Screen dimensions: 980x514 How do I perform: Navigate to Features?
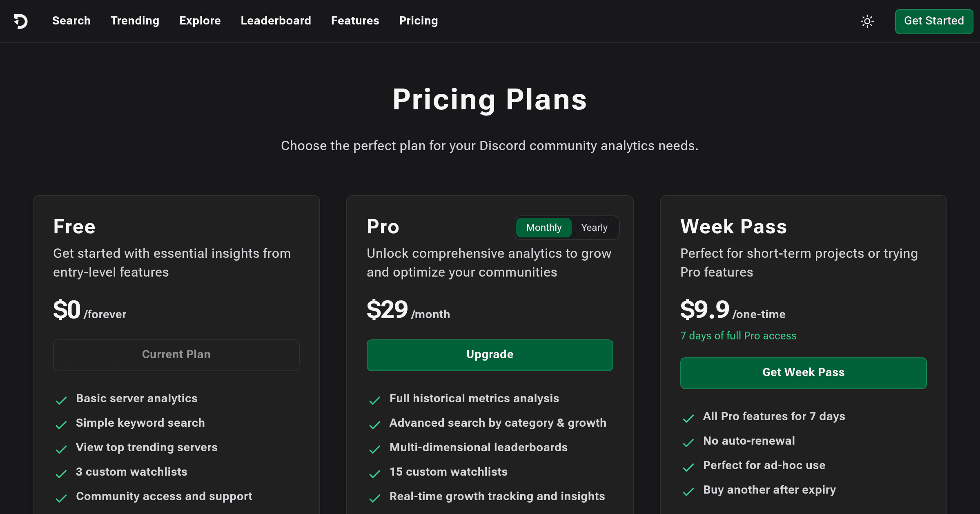pos(355,21)
